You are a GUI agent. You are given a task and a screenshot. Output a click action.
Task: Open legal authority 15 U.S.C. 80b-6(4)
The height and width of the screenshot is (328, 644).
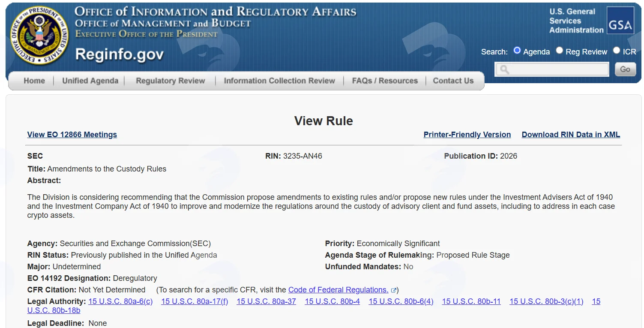pyautogui.click(x=401, y=301)
